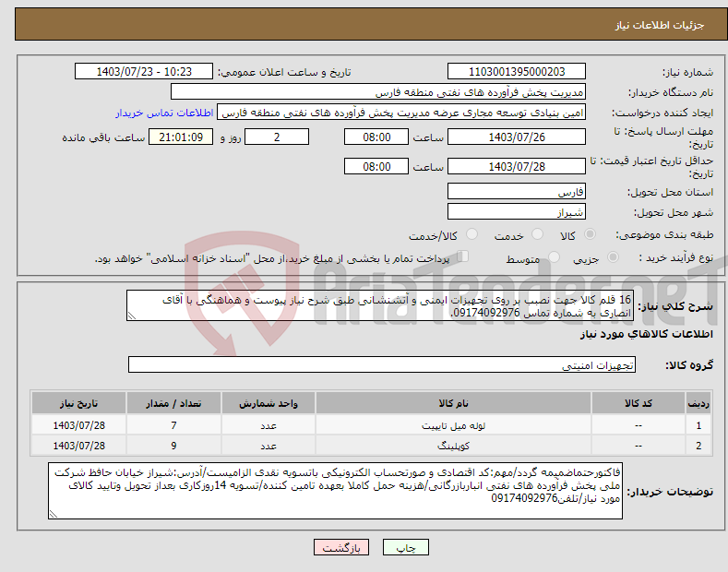Click the delivery province field فارس
This screenshot has height=572, width=728.
point(517,191)
